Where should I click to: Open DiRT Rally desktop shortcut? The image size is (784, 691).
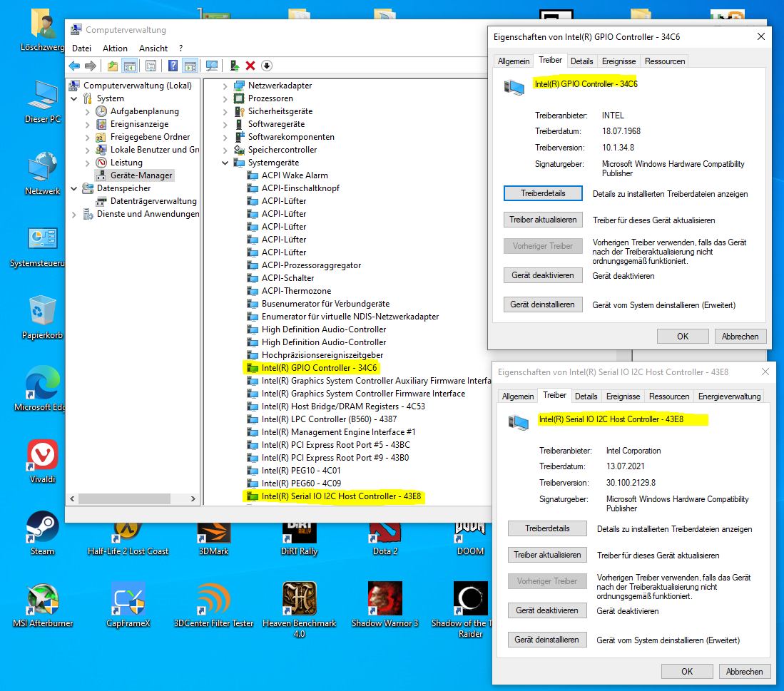click(299, 538)
